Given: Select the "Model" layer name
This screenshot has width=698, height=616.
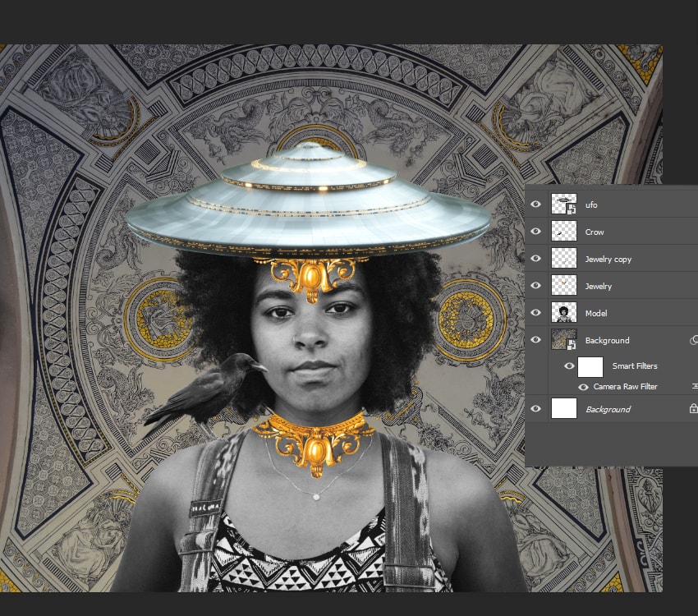Looking at the screenshot, I should tap(596, 314).
